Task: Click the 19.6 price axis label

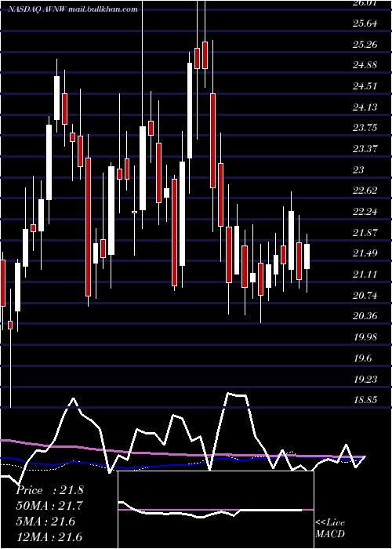Action: 362,358
